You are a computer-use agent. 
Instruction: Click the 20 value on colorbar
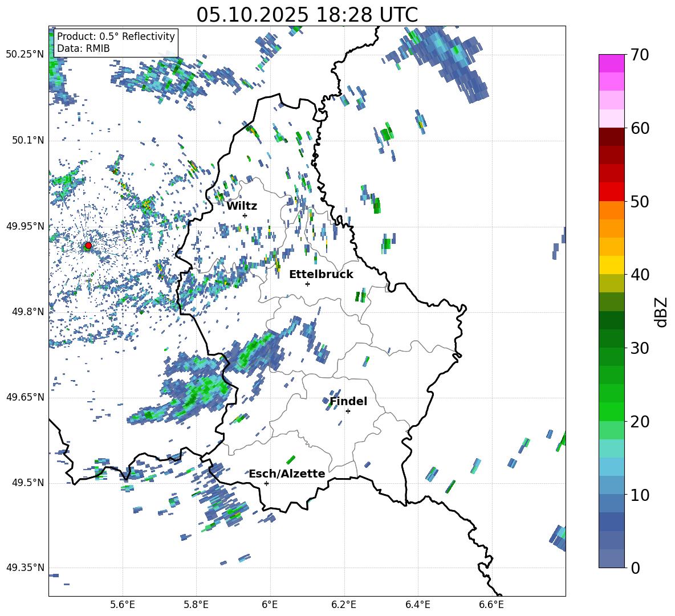pyautogui.click(x=640, y=422)
